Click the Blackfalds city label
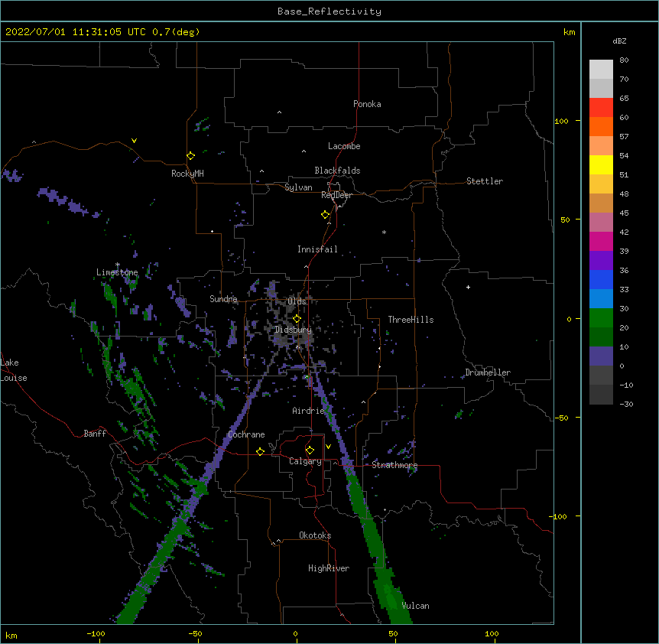 (x=337, y=171)
